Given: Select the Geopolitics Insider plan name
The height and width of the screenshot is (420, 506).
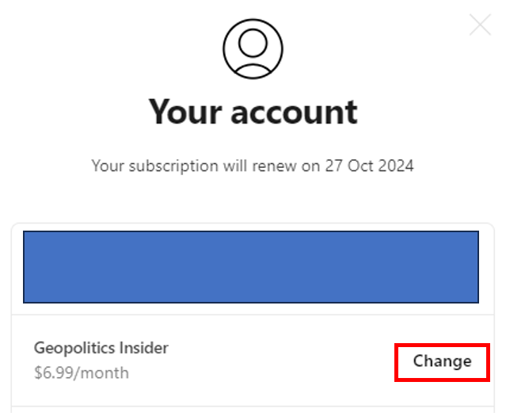Looking at the screenshot, I should (101, 348).
